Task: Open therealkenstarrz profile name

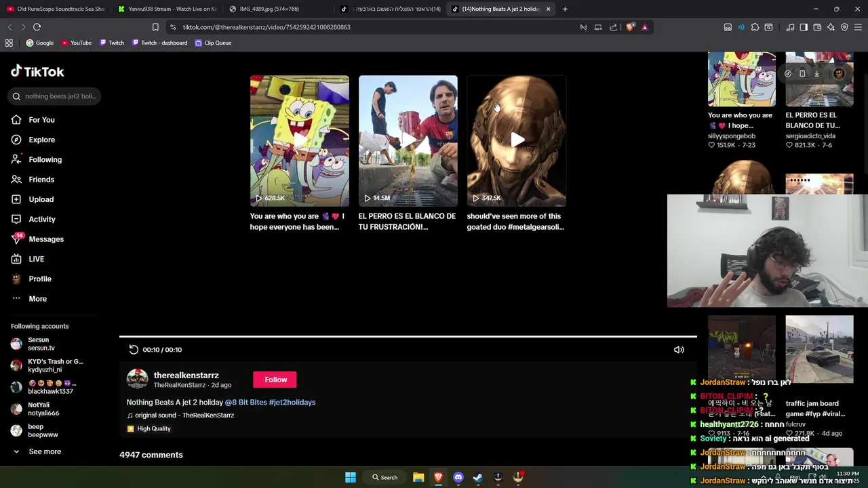Action: coord(186,375)
